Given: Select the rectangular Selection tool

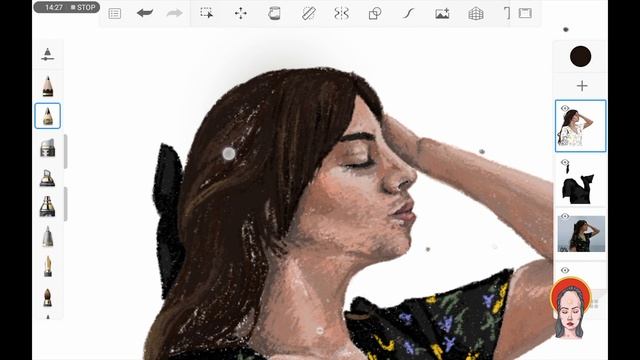Looking at the screenshot, I should coord(207,13).
